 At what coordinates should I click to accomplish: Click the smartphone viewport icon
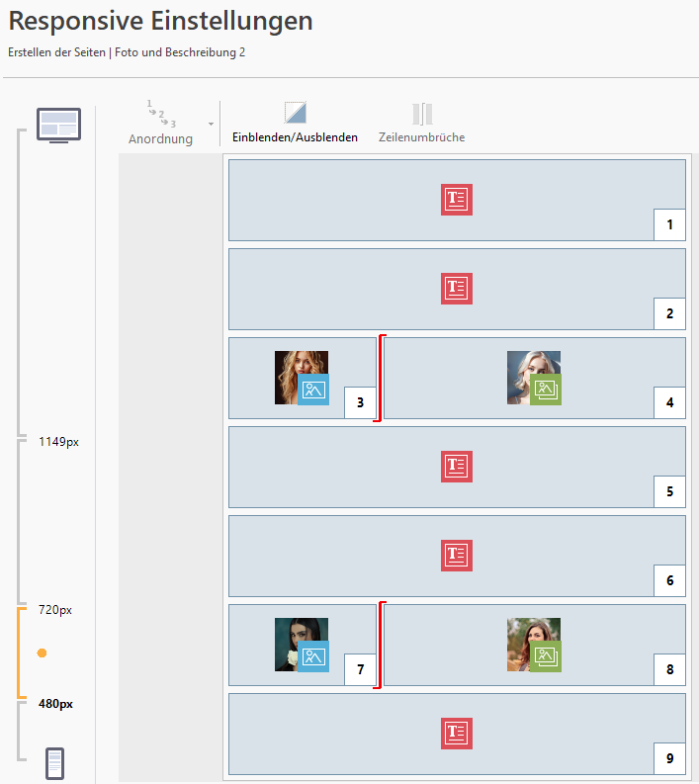[56, 763]
